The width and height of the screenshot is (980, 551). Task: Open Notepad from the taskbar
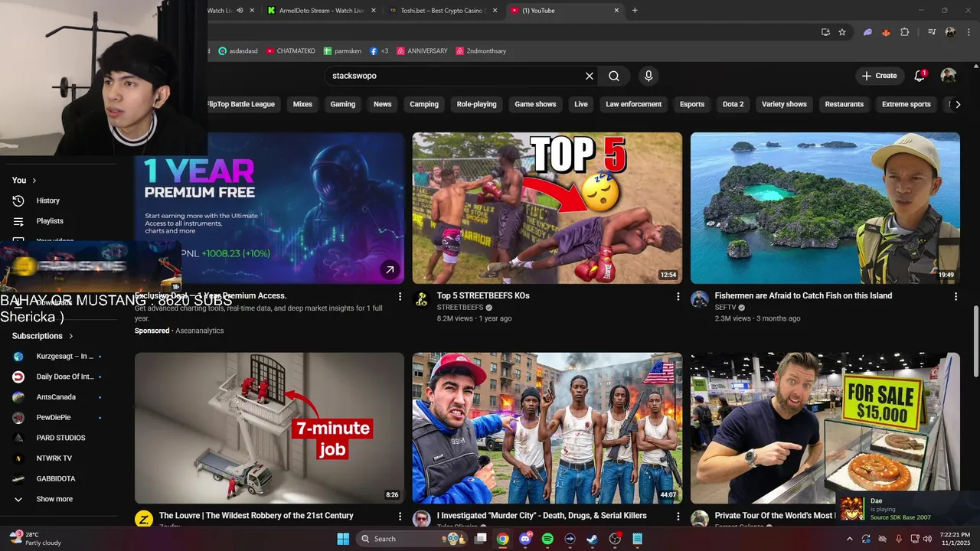pos(637,539)
